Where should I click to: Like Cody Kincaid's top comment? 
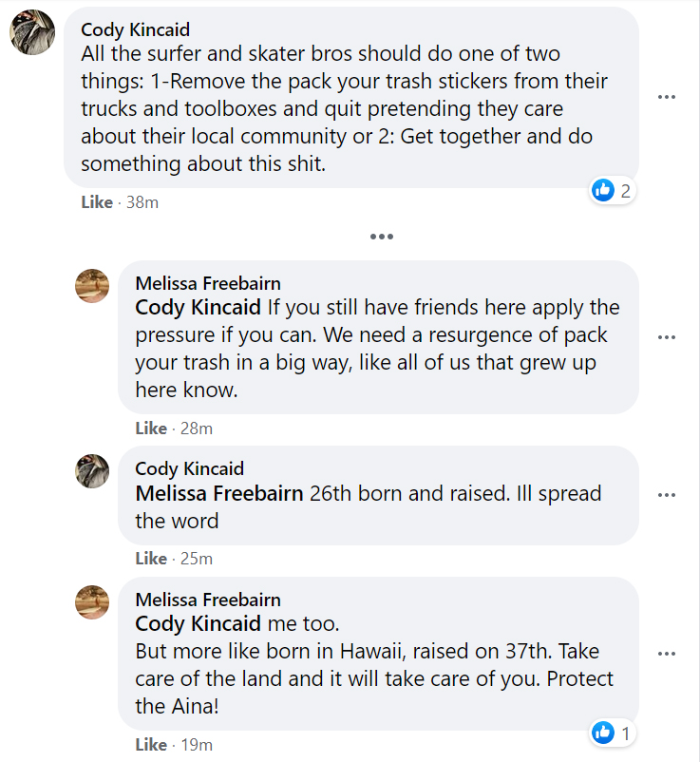point(97,202)
